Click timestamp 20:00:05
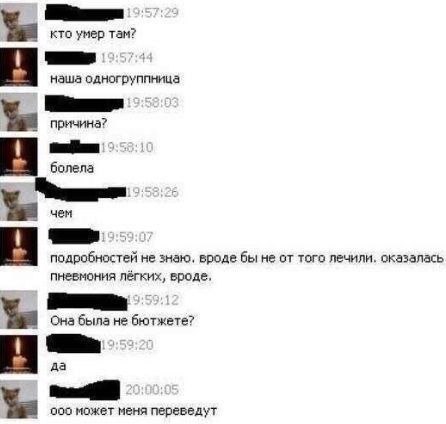 coord(152,390)
